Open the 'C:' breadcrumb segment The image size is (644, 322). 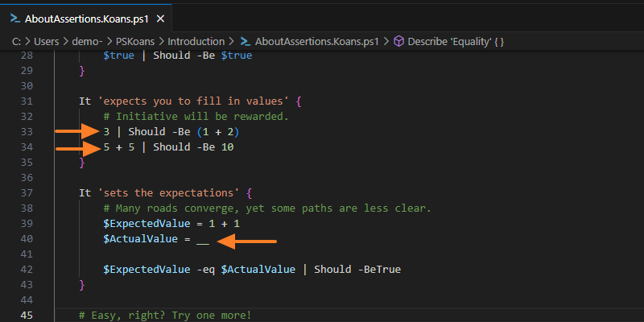(15, 41)
